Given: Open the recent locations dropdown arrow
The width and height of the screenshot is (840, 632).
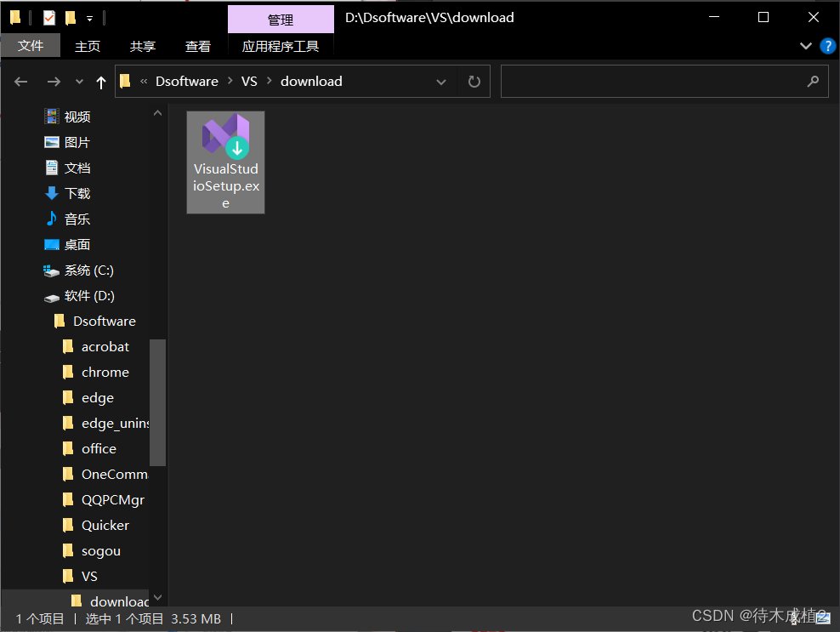Looking at the screenshot, I should click(79, 82).
